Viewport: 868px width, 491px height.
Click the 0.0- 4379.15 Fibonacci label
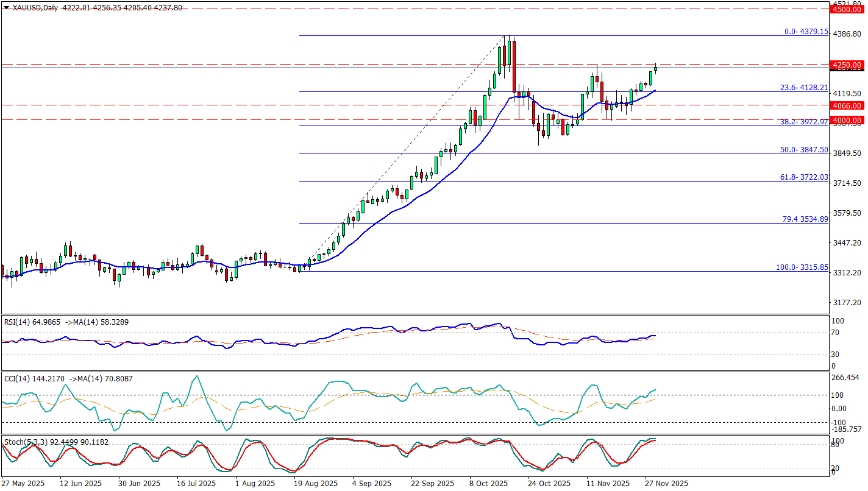pos(806,32)
